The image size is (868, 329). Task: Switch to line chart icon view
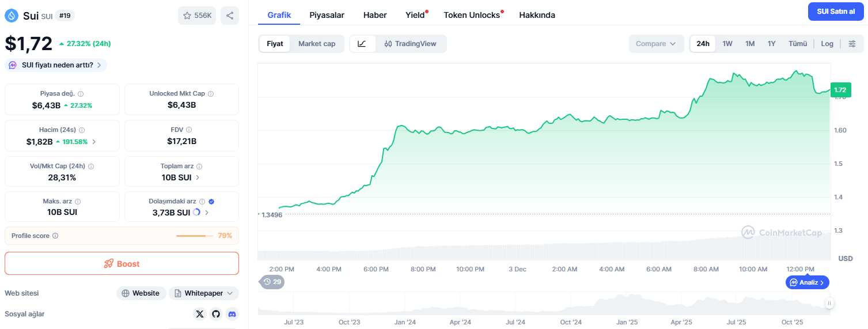[x=362, y=44]
